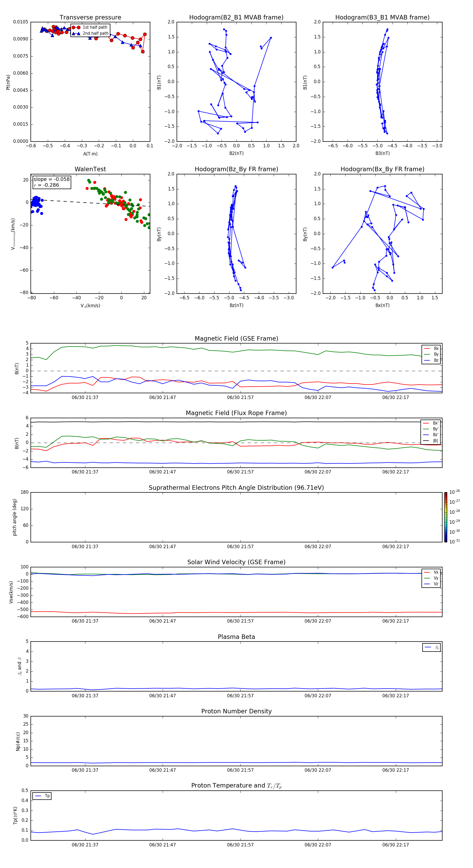Click '06/30 22:17' tick under Flux Rope plot
This screenshot has height=868, width=473.
[395, 472]
